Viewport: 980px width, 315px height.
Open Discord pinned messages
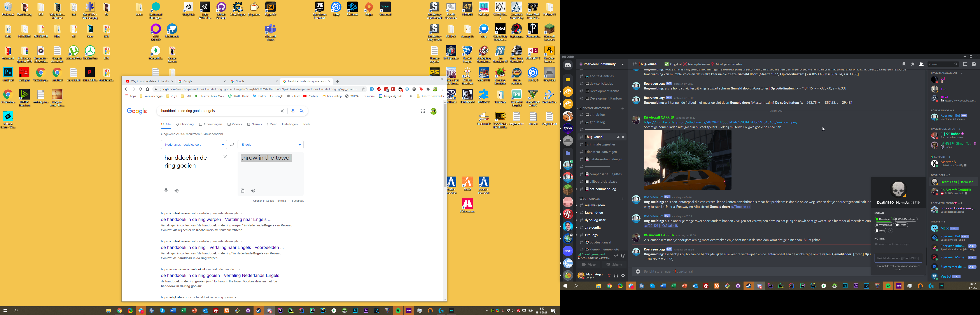912,64
